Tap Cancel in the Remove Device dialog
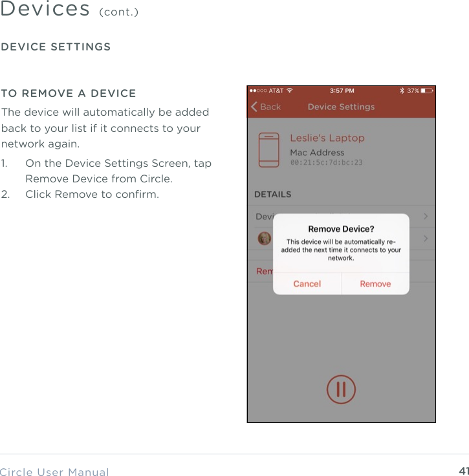This screenshot has width=469, height=476. [307, 284]
